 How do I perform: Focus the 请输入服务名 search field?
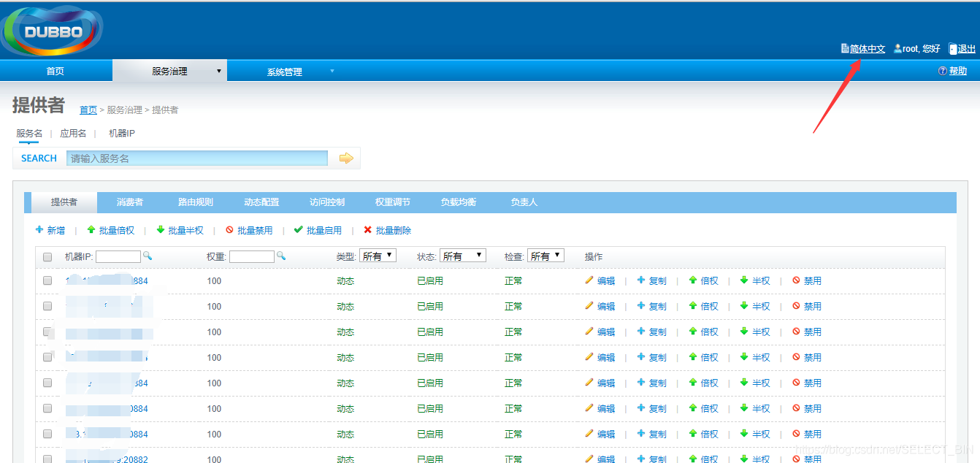tap(197, 158)
